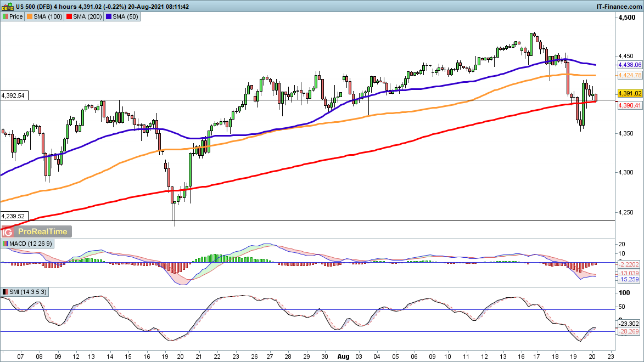
Task: Select the 4,392.54 horizontal level label
Action: [x=13, y=95]
